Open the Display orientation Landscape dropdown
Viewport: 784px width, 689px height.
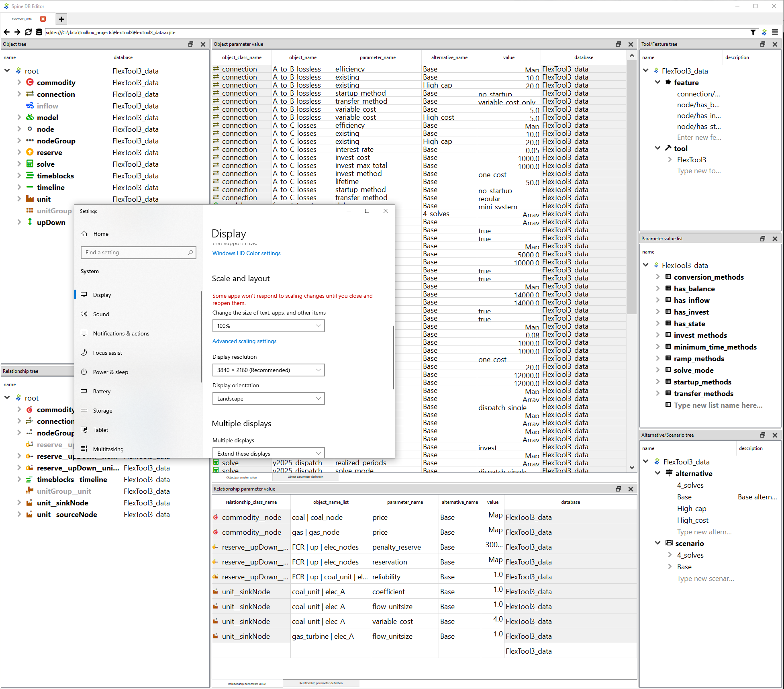coord(268,399)
